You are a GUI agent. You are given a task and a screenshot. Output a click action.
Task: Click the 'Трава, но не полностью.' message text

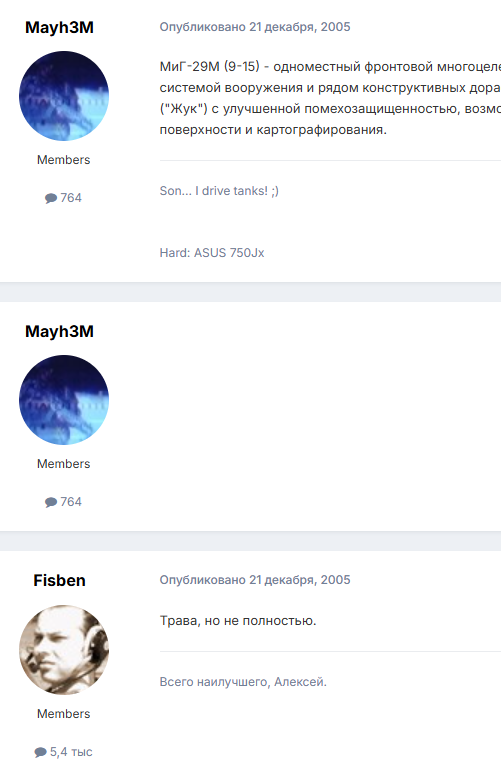(238, 621)
